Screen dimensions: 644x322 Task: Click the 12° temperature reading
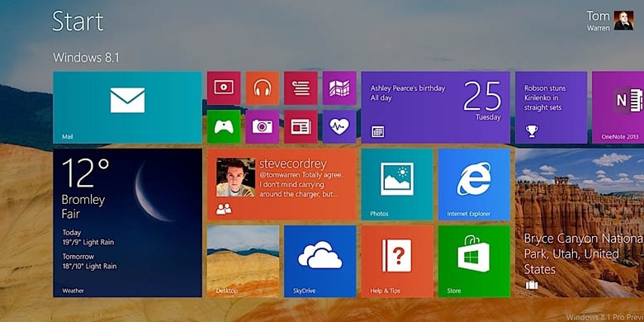point(85,173)
